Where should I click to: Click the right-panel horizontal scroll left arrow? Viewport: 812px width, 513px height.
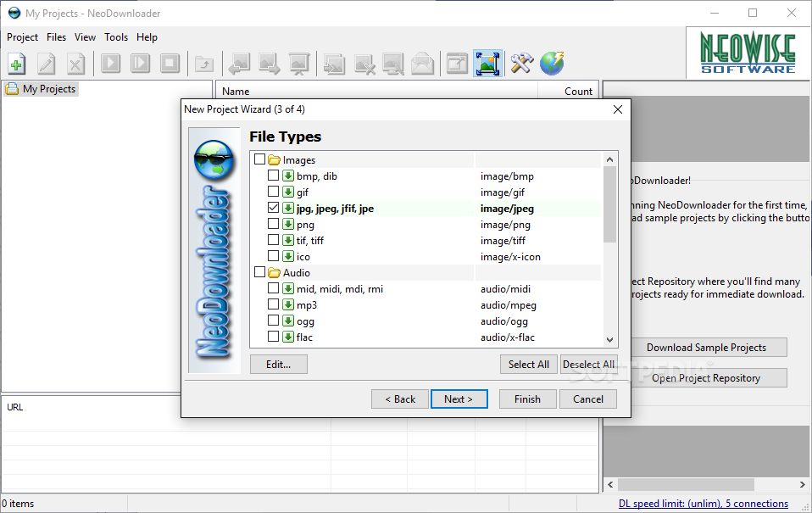[x=610, y=484]
